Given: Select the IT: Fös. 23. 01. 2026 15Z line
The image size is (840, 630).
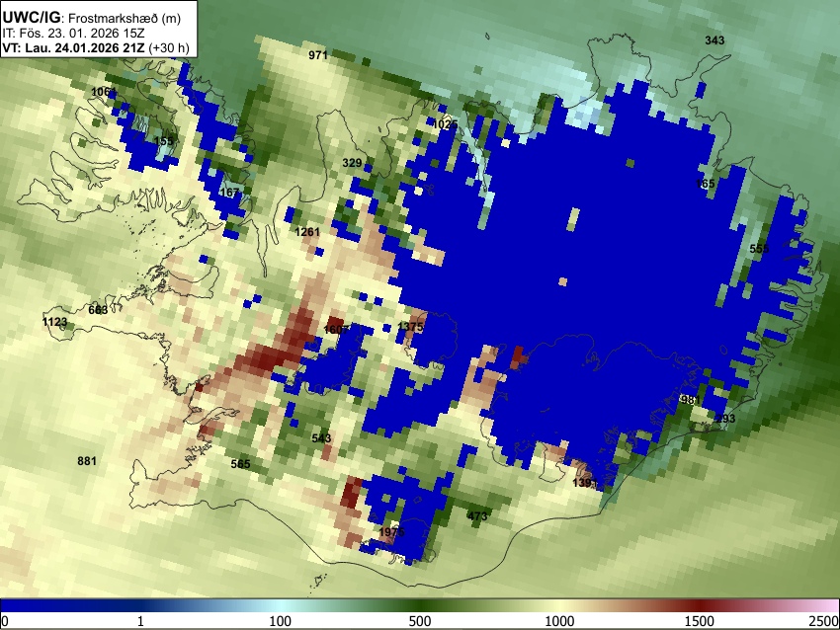Looking at the screenshot, I should tap(72, 34).
